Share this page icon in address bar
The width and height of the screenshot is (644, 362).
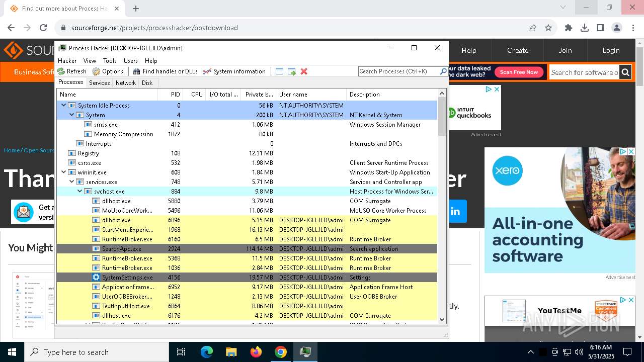click(x=532, y=28)
